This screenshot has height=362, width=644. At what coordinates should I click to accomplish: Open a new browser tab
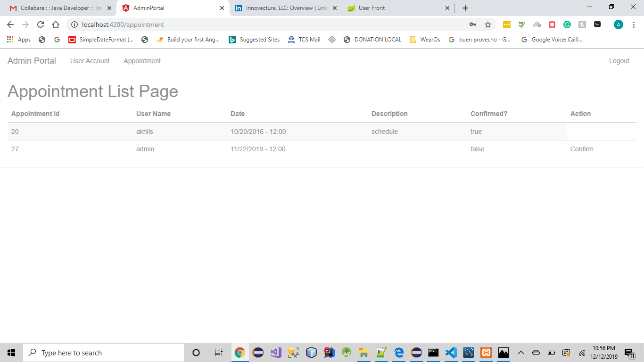465,8
